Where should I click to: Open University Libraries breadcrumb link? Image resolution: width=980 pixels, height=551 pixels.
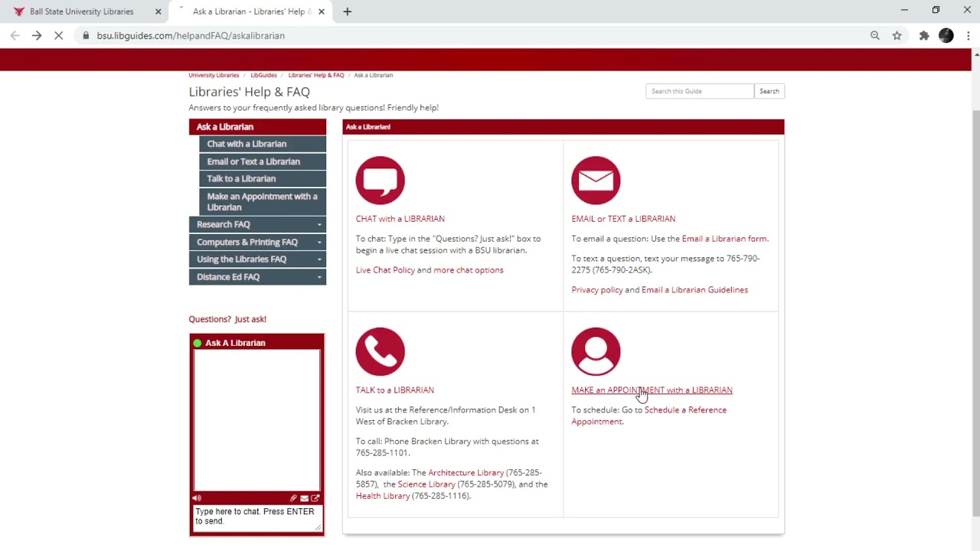[x=214, y=75]
